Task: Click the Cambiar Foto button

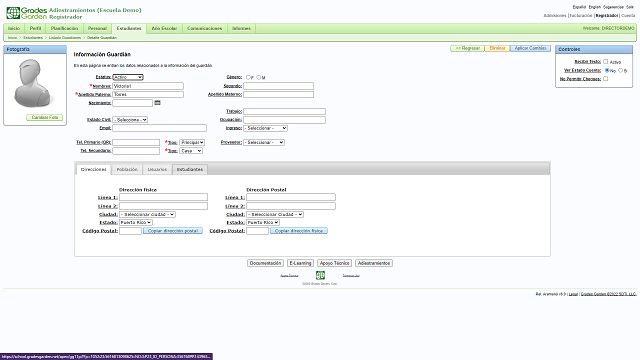Action: [44, 118]
